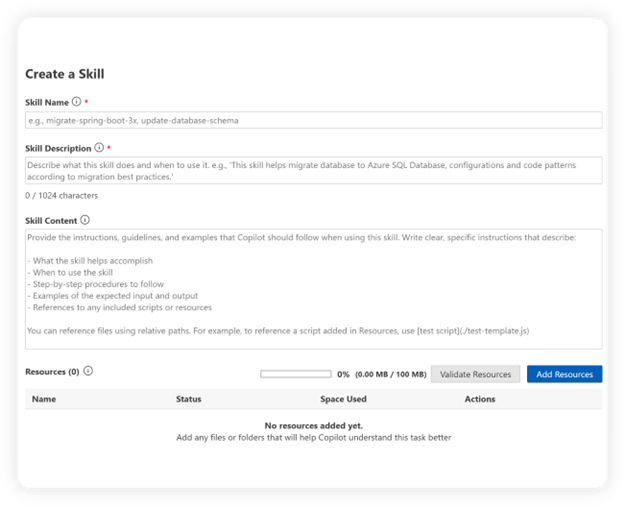Screen dimensions: 625x506
Task: Click the Actions column header
Action: (480, 399)
